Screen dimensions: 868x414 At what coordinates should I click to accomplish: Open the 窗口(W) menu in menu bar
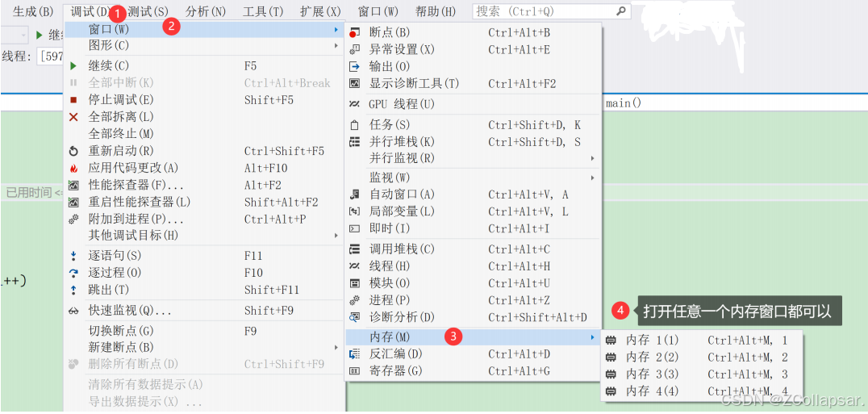click(x=378, y=11)
